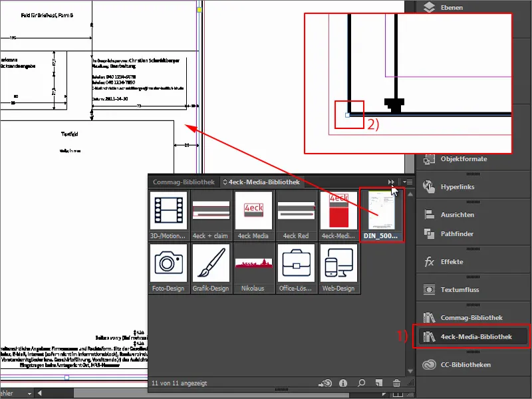This screenshot has height=399, width=532.
Task: Click the split layout view icon at bottom
Action: point(398,394)
